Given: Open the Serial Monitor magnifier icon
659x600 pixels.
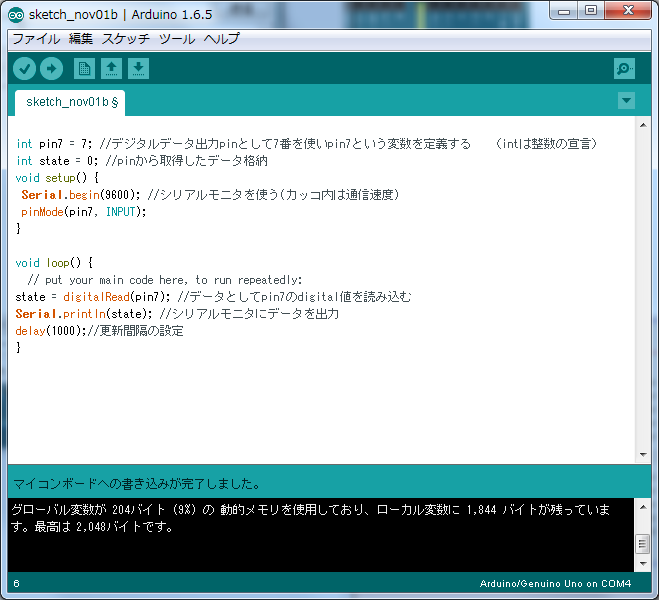Looking at the screenshot, I should pyautogui.click(x=624, y=68).
